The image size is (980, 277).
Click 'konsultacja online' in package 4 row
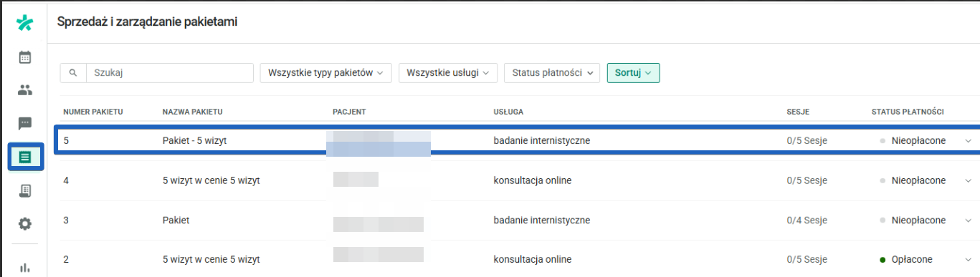(533, 180)
